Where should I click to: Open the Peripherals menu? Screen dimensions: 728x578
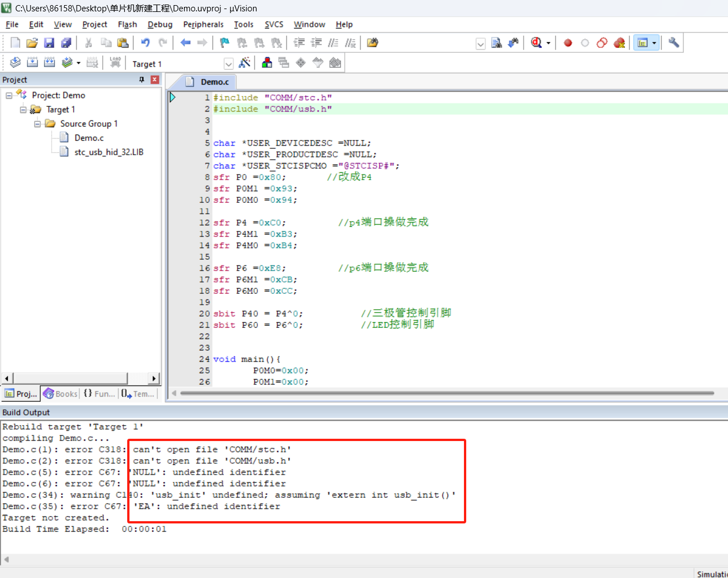tap(203, 24)
